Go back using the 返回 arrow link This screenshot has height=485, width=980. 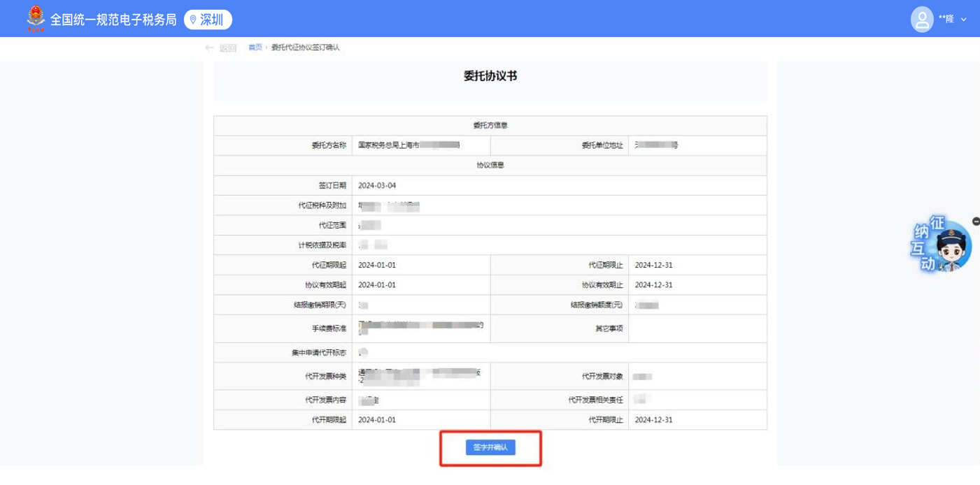tap(221, 48)
